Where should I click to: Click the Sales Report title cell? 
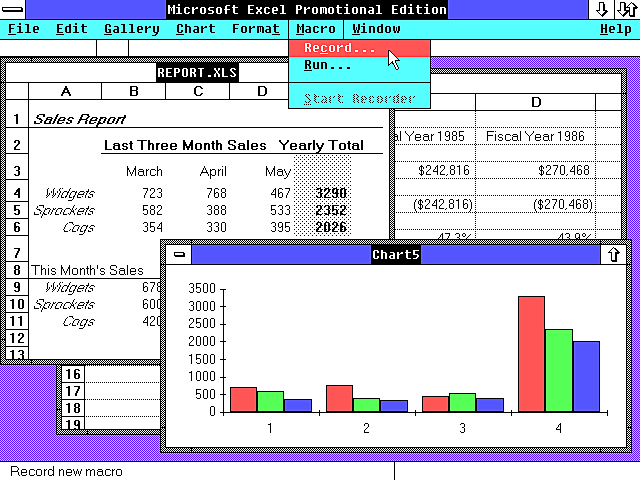tap(80, 119)
